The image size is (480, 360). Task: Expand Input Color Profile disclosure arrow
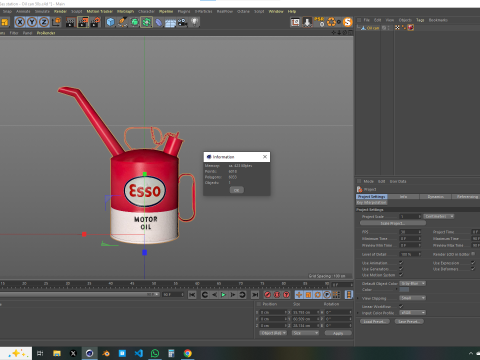(358, 313)
